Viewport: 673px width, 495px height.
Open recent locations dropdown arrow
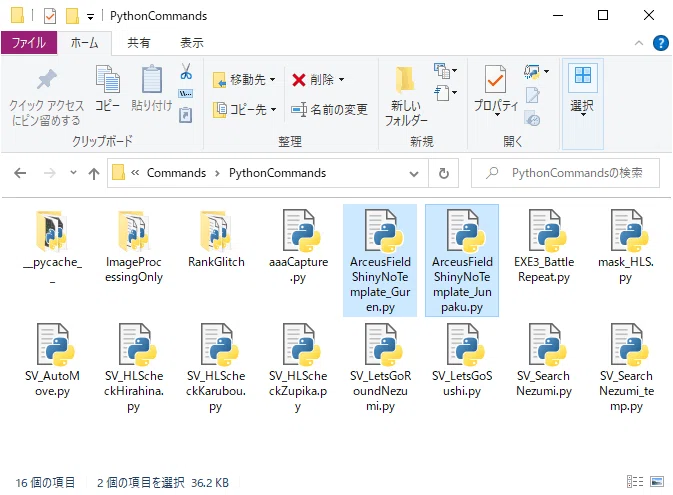coord(73,173)
